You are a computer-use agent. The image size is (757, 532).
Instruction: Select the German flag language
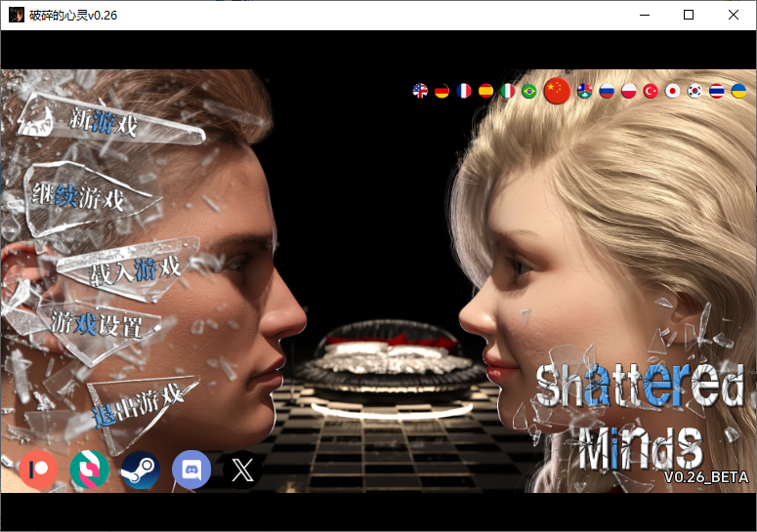click(x=442, y=91)
